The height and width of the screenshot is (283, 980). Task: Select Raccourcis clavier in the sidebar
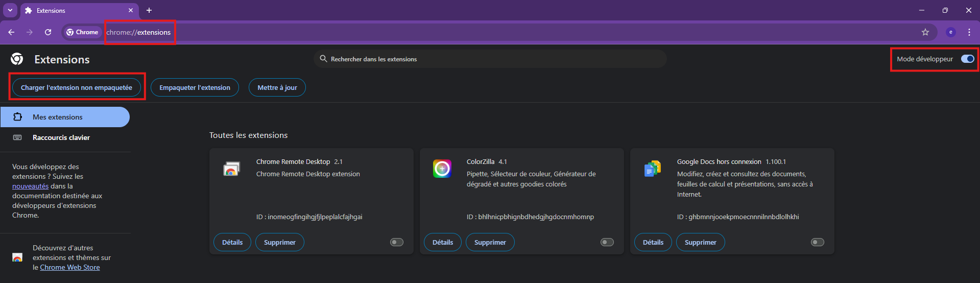(x=61, y=137)
